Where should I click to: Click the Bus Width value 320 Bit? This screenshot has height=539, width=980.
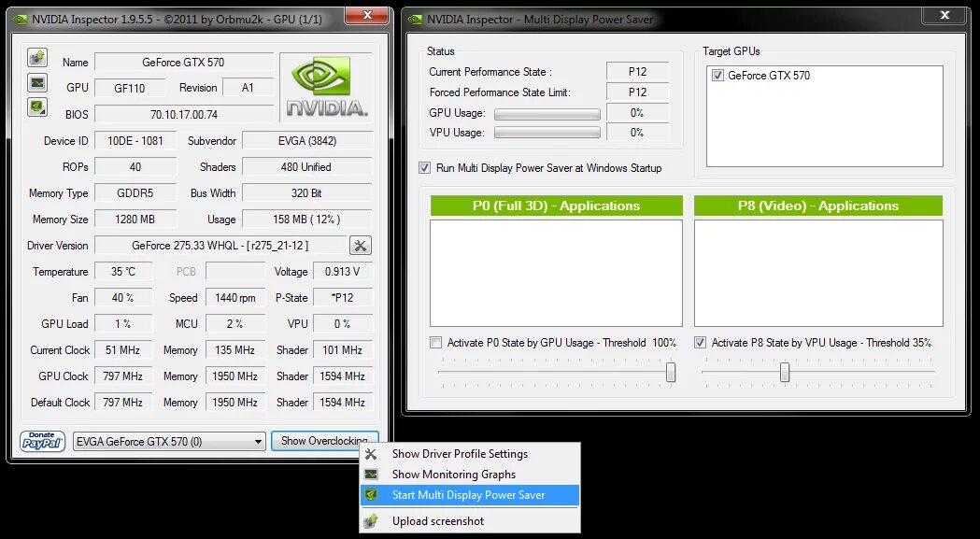click(x=307, y=193)
